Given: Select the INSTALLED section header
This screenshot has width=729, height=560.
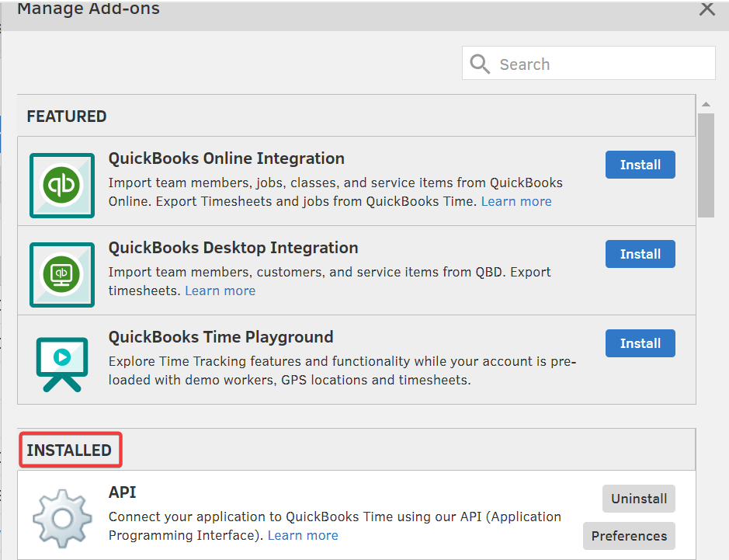Looking at the screenshot, I should pyautogui.click(x=69, y=450).
